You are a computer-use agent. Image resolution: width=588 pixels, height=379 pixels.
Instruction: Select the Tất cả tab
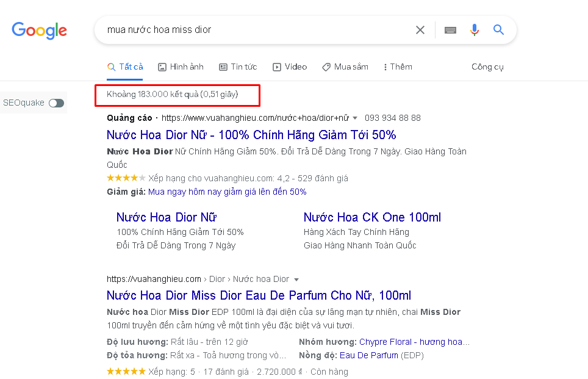125,67
